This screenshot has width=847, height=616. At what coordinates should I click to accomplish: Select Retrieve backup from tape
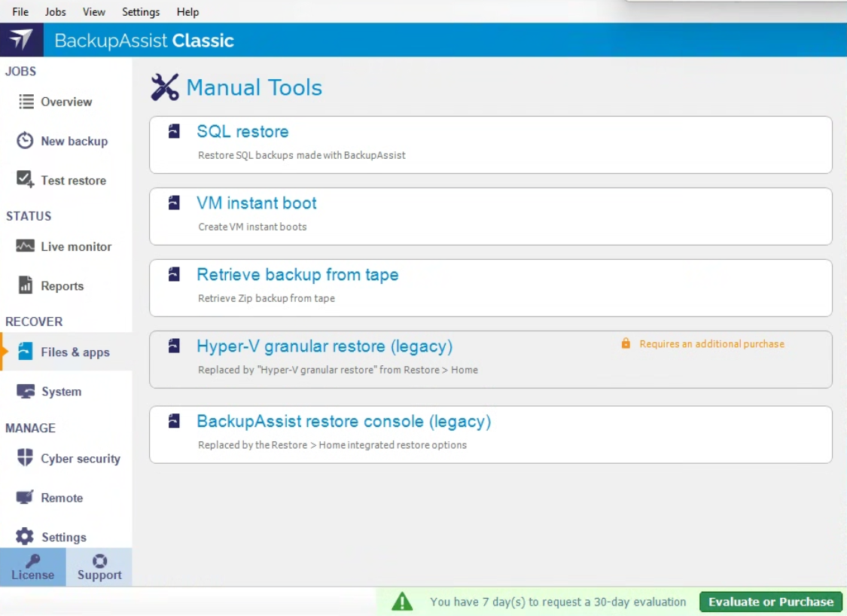point(297,275)
